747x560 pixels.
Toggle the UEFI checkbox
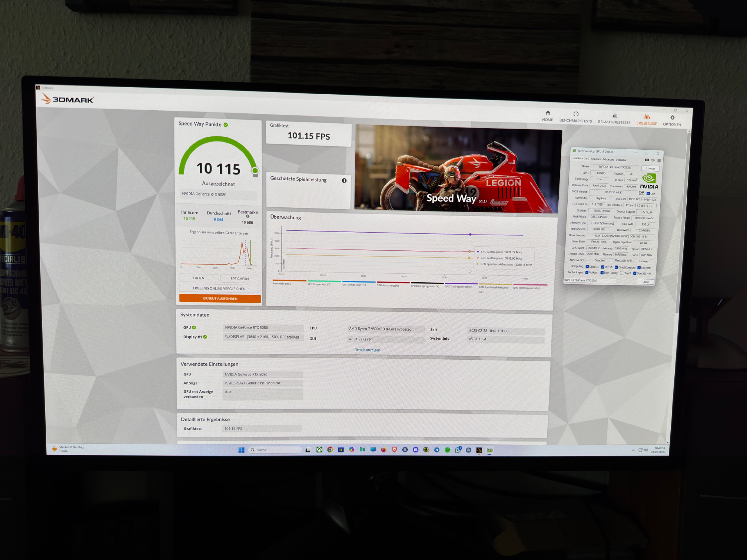click(648, 193)
